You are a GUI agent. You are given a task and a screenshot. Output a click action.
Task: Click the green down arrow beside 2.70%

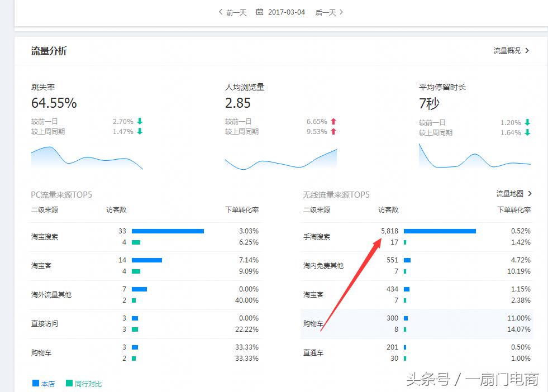139,121
